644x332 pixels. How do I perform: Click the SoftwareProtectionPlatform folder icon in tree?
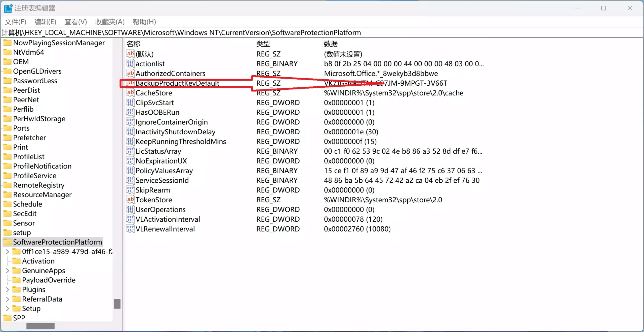click(8, 242)
